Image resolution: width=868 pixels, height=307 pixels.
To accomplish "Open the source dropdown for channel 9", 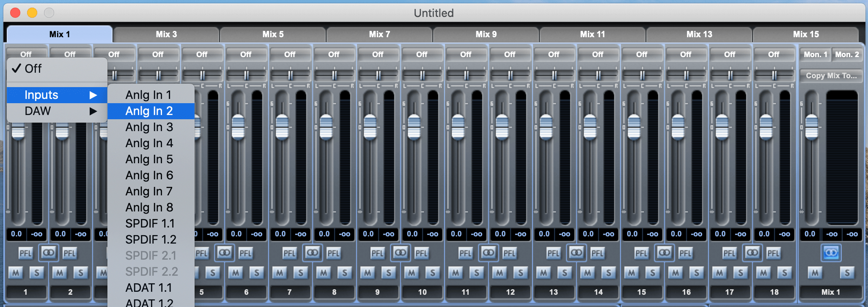I will [x=378, y=55].
